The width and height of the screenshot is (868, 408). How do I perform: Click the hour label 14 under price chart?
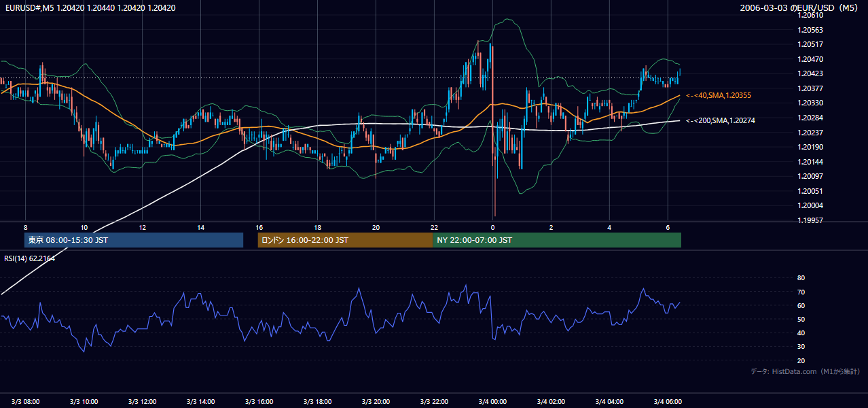pos(200,227)
